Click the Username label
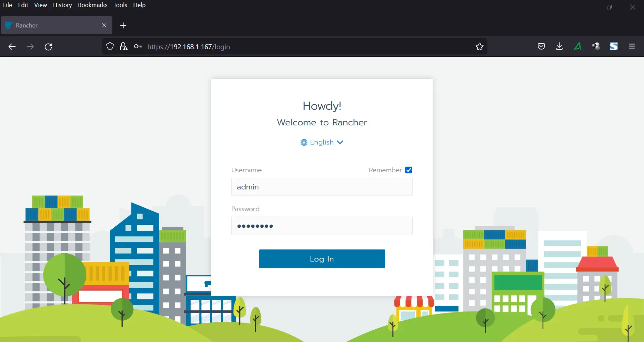The image size is (644, 342). (x=247, y=170)
